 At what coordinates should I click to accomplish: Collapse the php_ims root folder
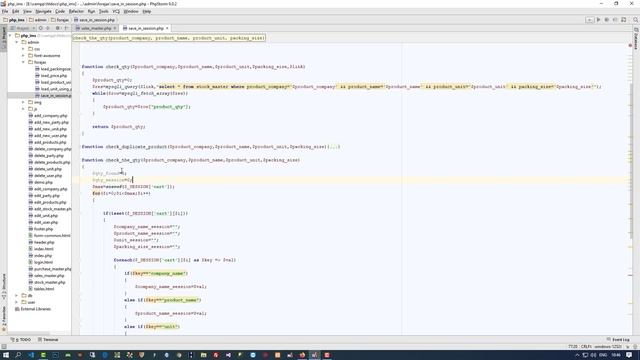11,36
